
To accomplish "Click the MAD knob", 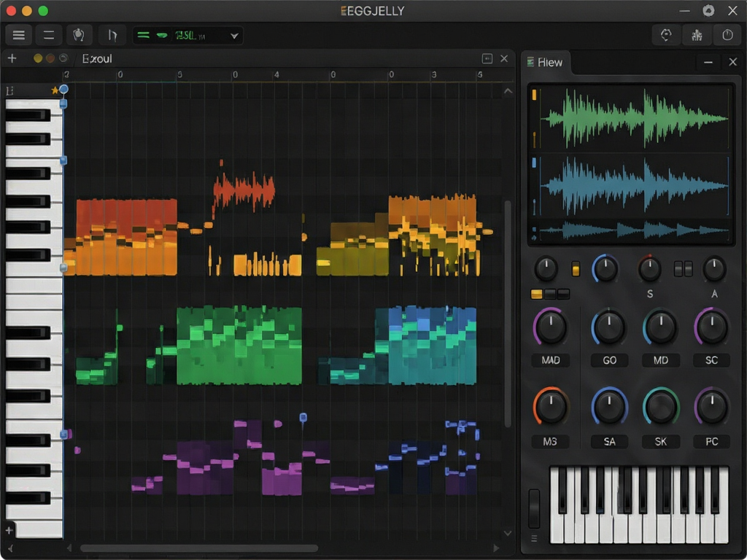I will pos(550,327).
